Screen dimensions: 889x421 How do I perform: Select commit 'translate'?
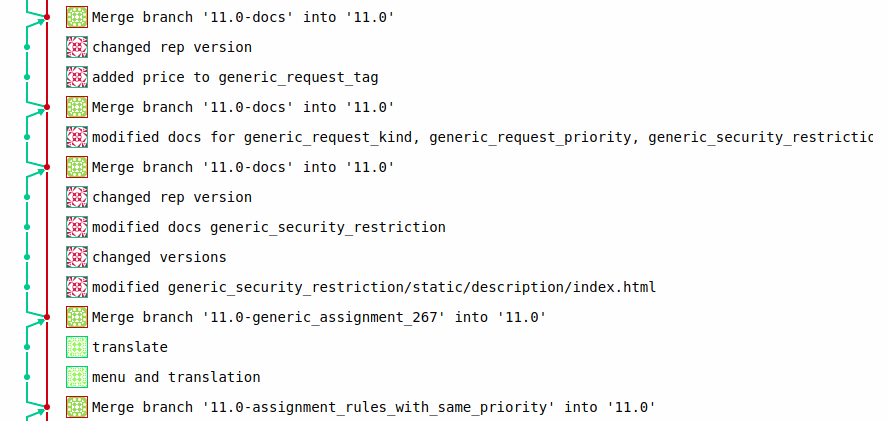[x=130, y=347]
